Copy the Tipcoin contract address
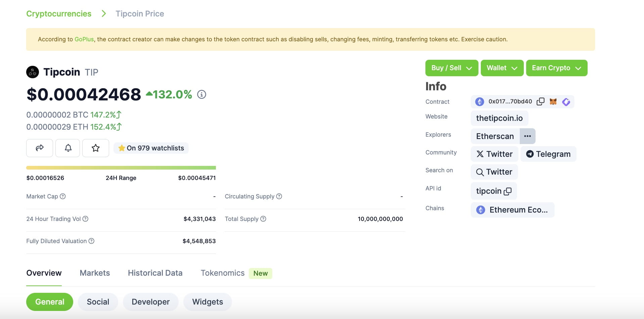The height and width of the screenshot is (319, 644). (541, 101)
